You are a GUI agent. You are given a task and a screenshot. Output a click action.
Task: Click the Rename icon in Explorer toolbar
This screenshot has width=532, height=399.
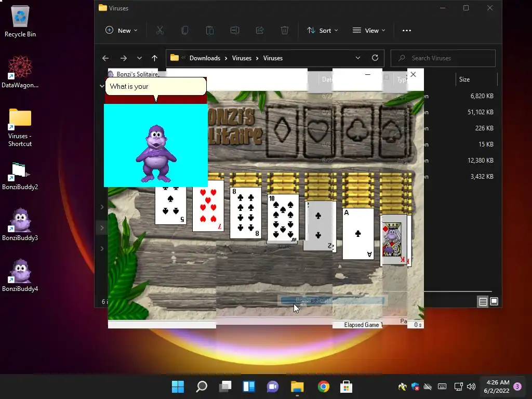tap(235, 31)
